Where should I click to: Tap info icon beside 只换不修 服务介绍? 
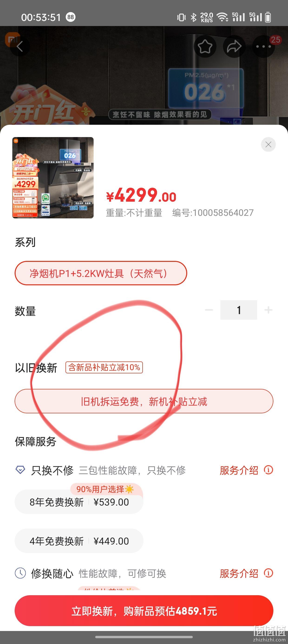coord(268,470)
